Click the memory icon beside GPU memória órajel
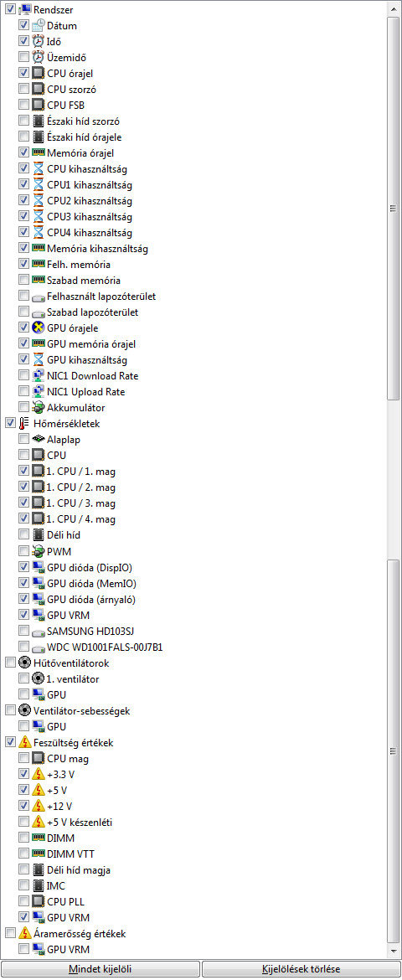 point(39,343)
